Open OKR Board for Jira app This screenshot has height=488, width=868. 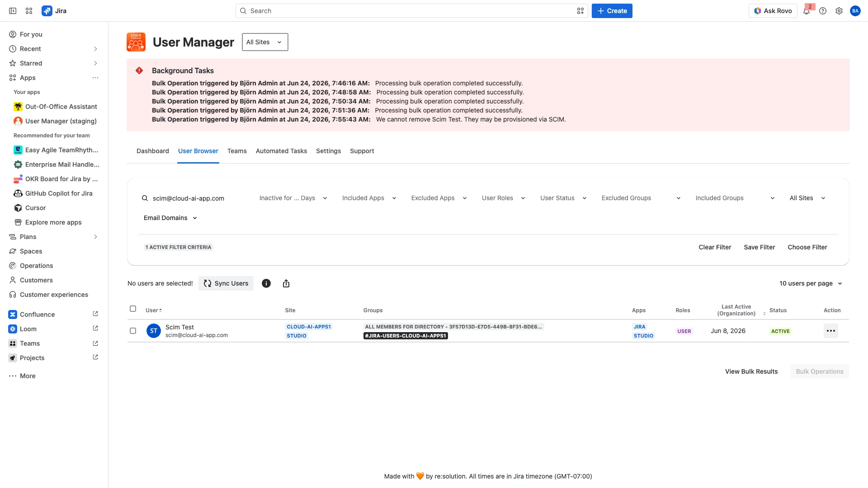click(x=56, y=179)
